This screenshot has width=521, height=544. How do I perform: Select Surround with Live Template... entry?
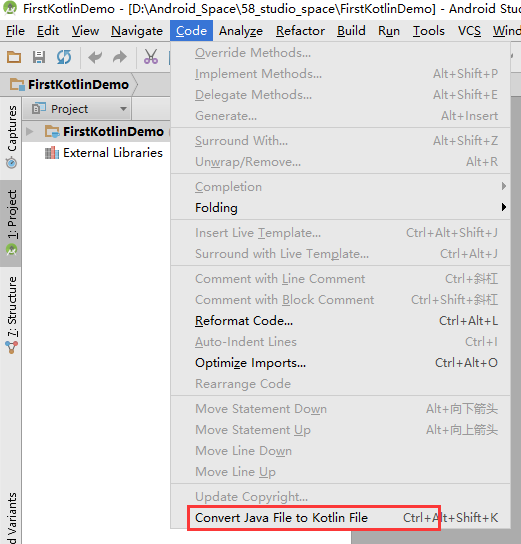(x=341, y=254)
